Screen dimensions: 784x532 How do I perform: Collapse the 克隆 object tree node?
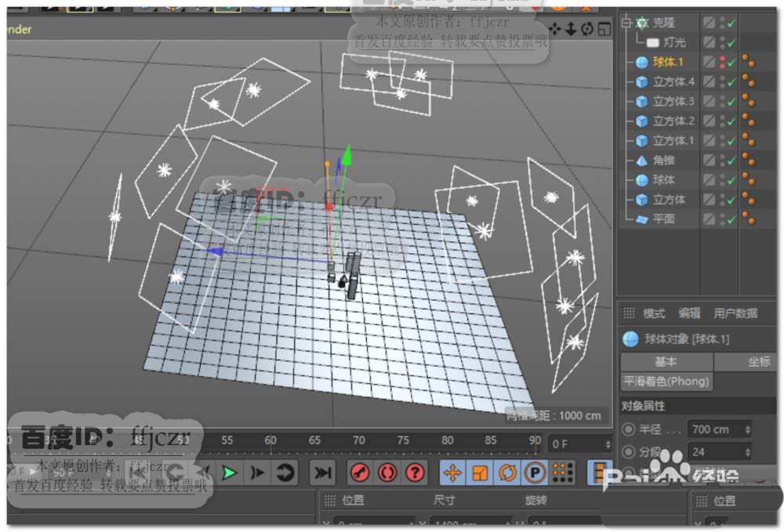626,23
